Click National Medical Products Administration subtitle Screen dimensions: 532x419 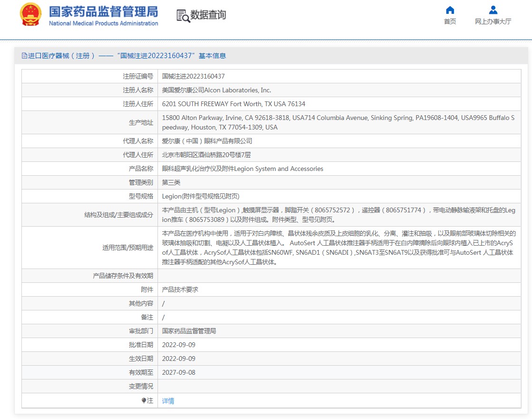click(103, 23)
